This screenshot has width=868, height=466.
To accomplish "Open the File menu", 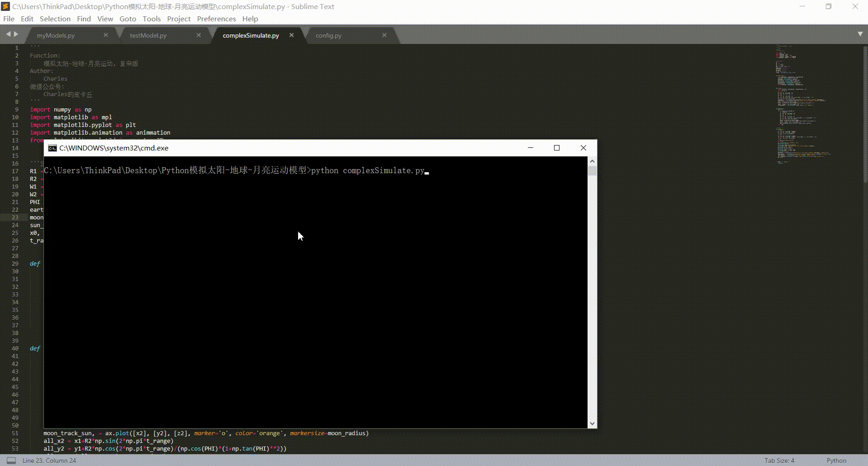I will coord(9,19).
